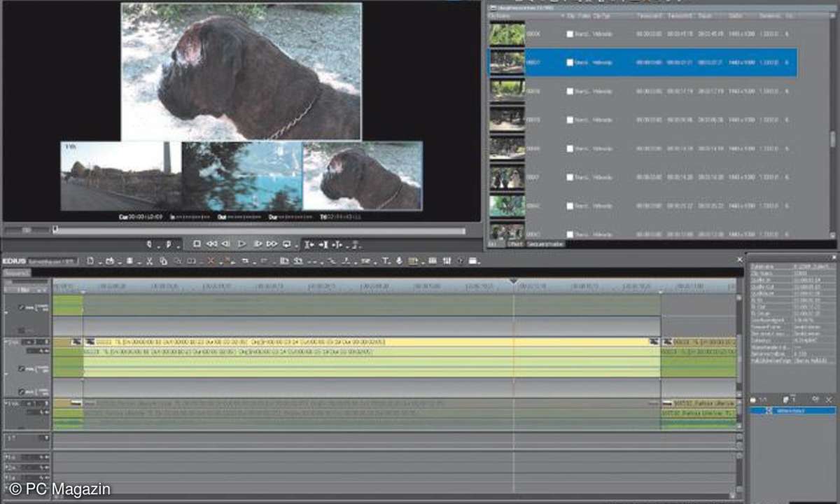840x504 pixels.
Task: Click the bin's vertical scrollbar thumb
Action: (x=832, y=140)
